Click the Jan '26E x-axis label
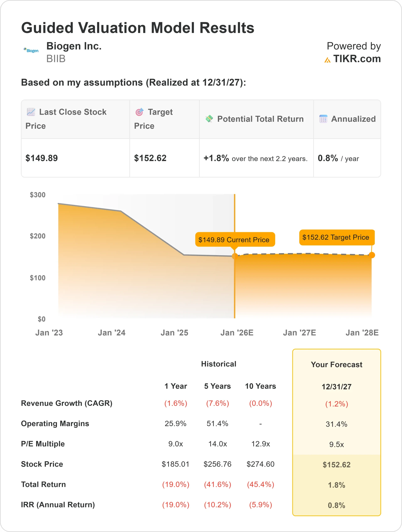This screenshot has height=532, width=402. pos(237,333)
